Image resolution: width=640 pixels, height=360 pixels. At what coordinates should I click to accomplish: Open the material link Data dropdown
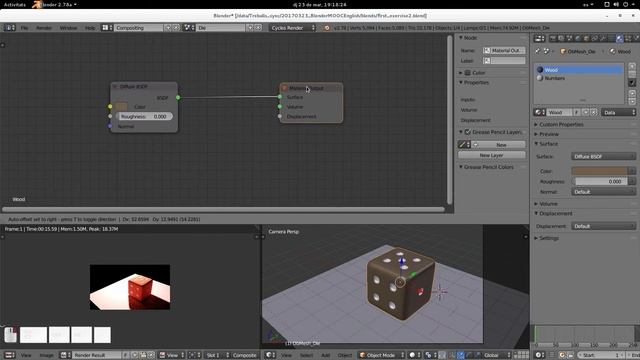pos(619,112)
